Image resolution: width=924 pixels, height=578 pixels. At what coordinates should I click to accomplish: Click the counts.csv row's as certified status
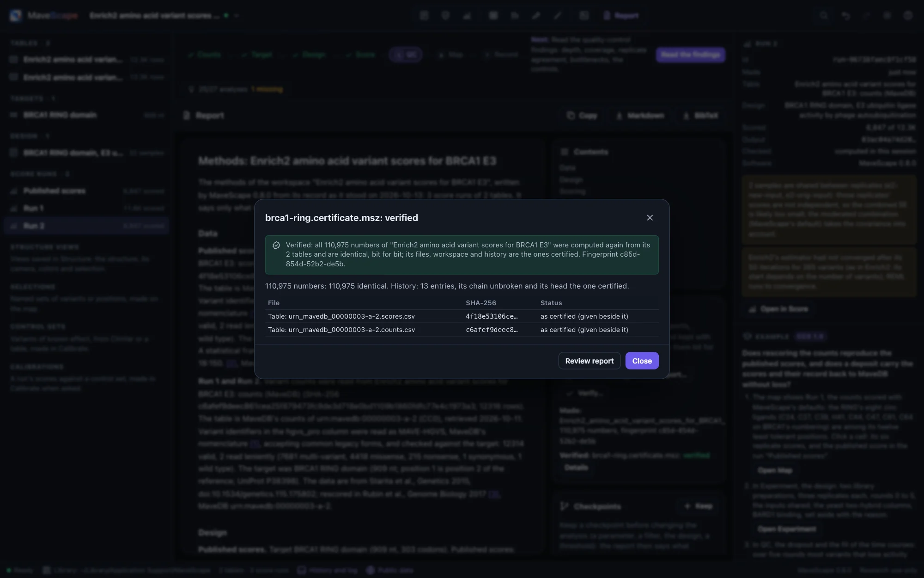point(584,330)
